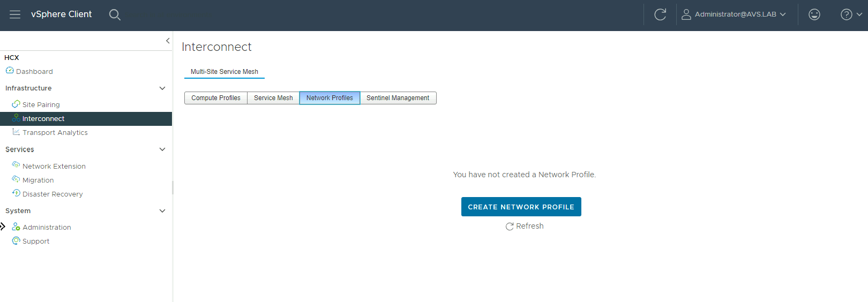Click the global refresh icon in header

[x=660, y=14]
